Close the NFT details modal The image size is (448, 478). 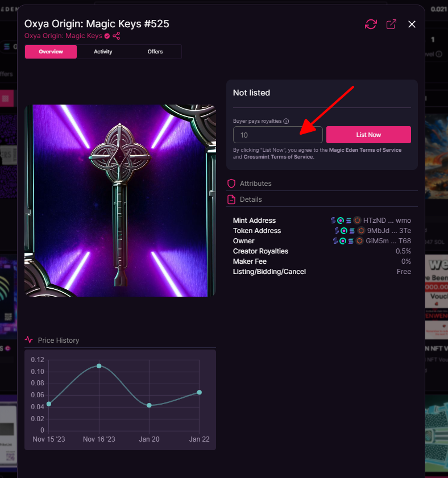(412, 24)
